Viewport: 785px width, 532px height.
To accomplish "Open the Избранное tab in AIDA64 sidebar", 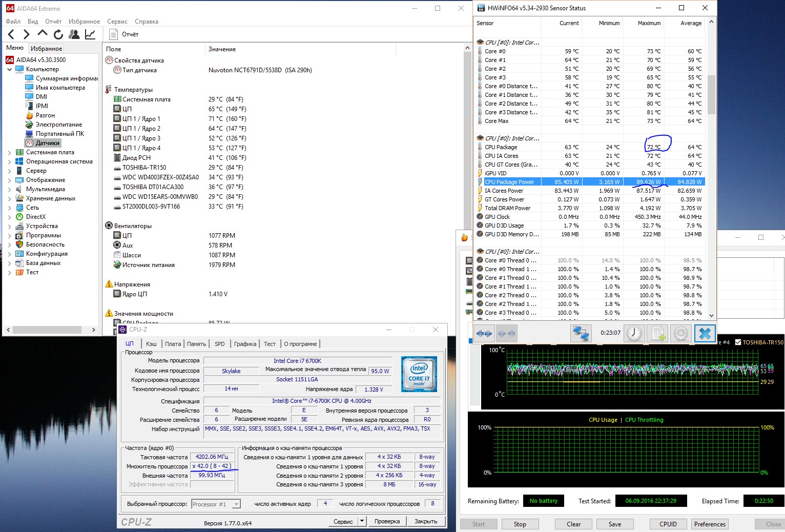I will [46, 48].
